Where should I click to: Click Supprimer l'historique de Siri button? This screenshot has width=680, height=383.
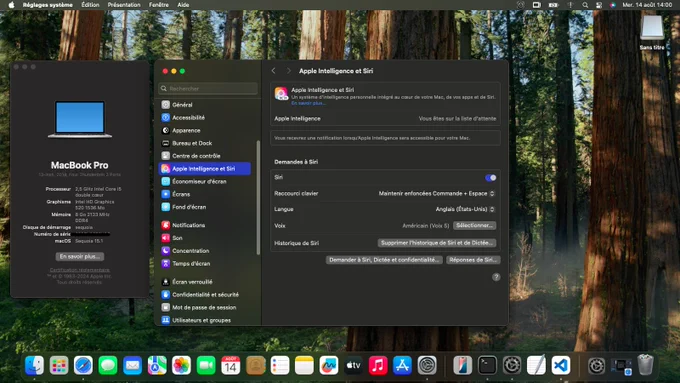(x=437, y=243)
